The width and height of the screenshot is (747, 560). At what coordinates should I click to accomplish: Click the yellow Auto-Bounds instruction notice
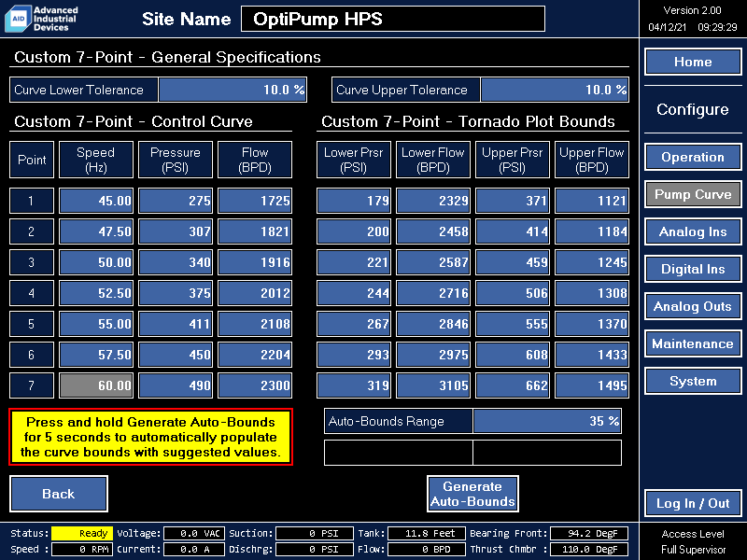coord(150,437)
